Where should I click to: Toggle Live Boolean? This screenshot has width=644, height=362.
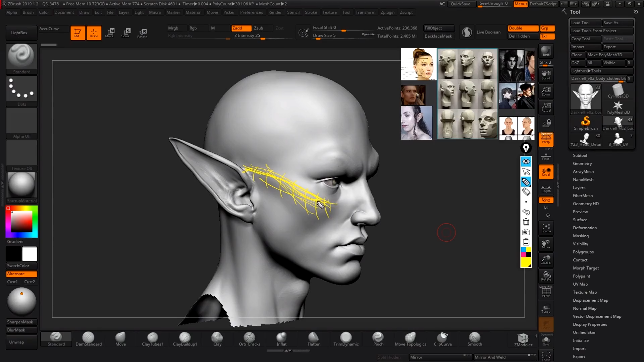(x=488, y=32)
